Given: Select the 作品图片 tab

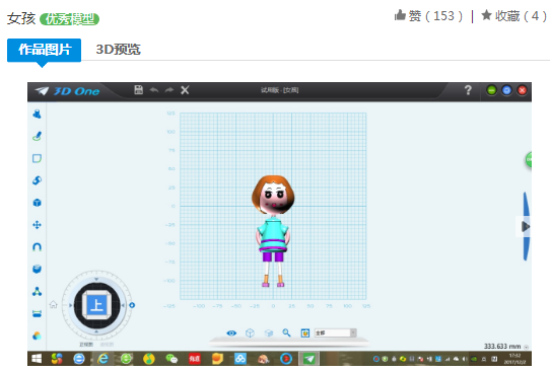Looking at the screenshot, I should click(44, 50).
